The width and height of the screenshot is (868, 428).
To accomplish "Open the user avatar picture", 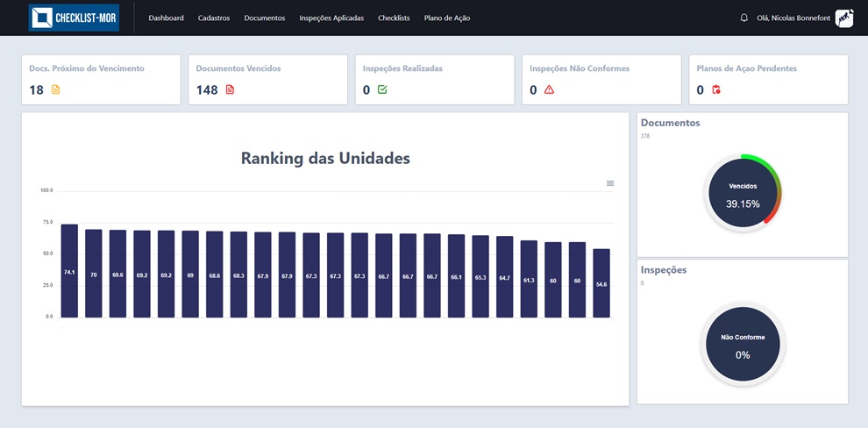I will click(844, 18).
